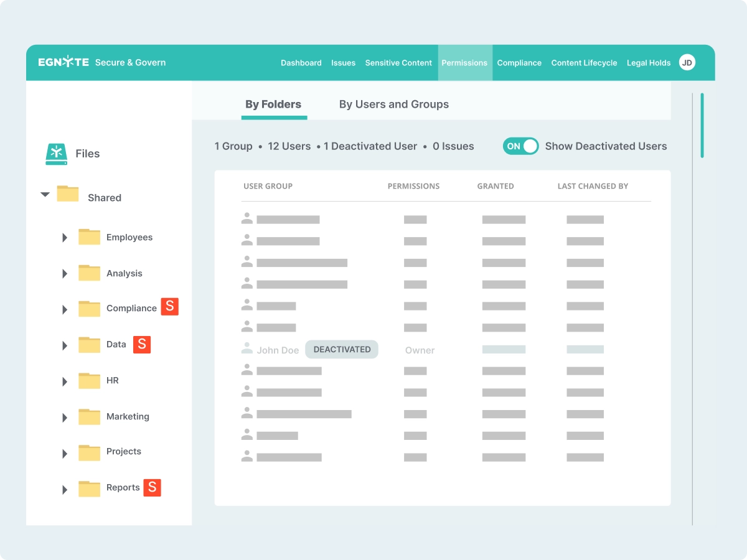Viewport: 747px width, 560px height.
Task: Open the Sensitive Content section
Action: tap(398, 62)
